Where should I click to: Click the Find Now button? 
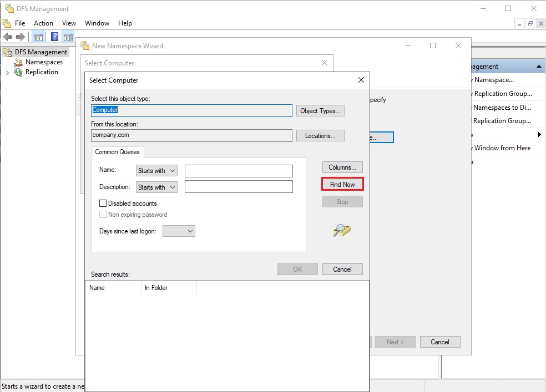pos(342,184)
